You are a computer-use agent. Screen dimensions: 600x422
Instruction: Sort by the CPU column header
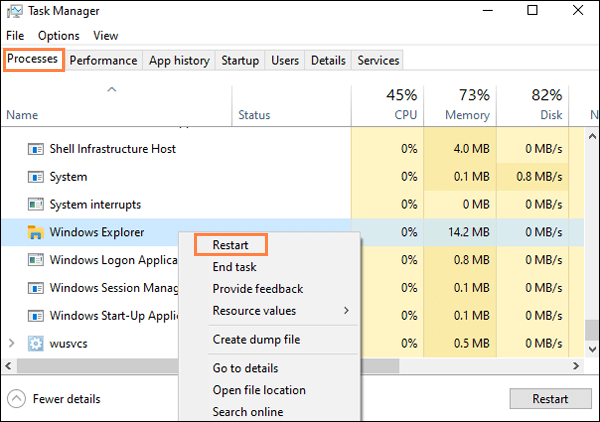(388, 105)
